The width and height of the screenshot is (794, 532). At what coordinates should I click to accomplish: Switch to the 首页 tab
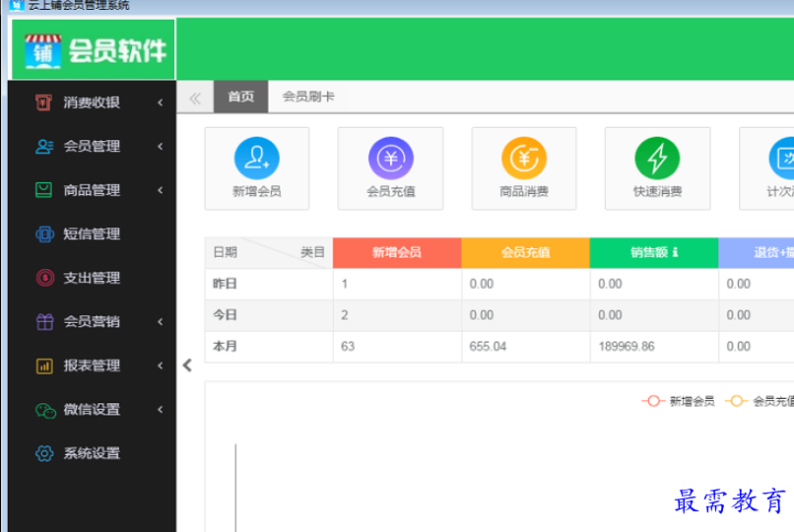point(240,97)
